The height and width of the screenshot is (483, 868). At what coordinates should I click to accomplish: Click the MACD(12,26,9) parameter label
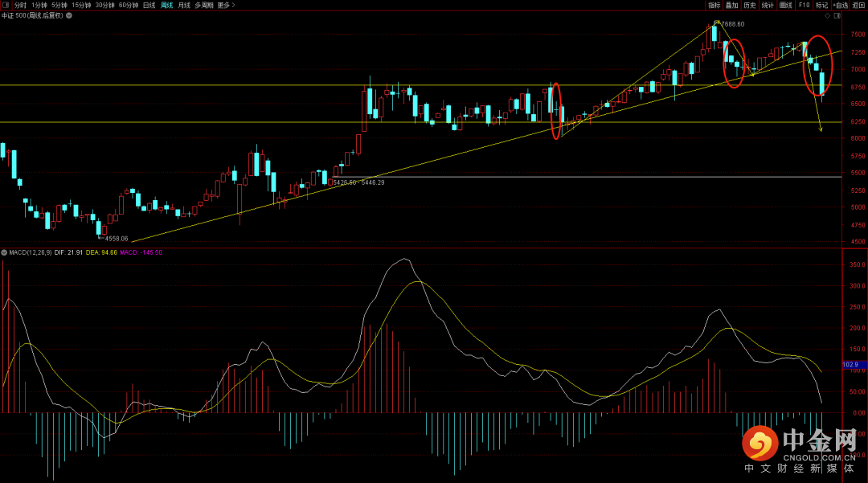click(x=31, y=253)
